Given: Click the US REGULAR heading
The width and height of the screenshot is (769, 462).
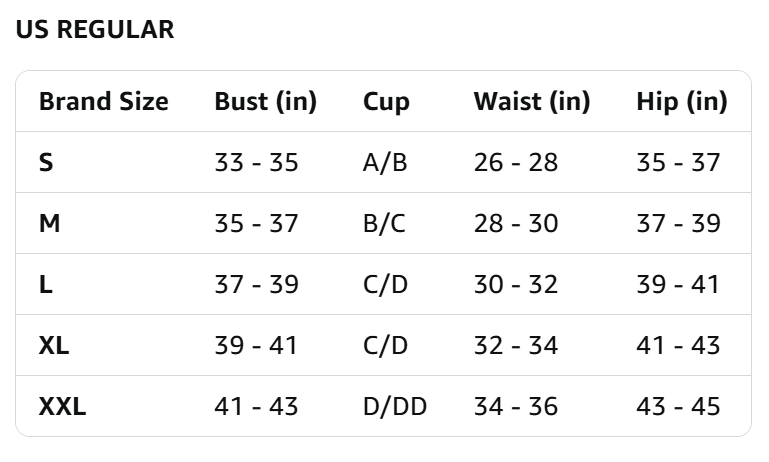Looking at the screenshot, I should pyautogui.click(x=95, y=29).
